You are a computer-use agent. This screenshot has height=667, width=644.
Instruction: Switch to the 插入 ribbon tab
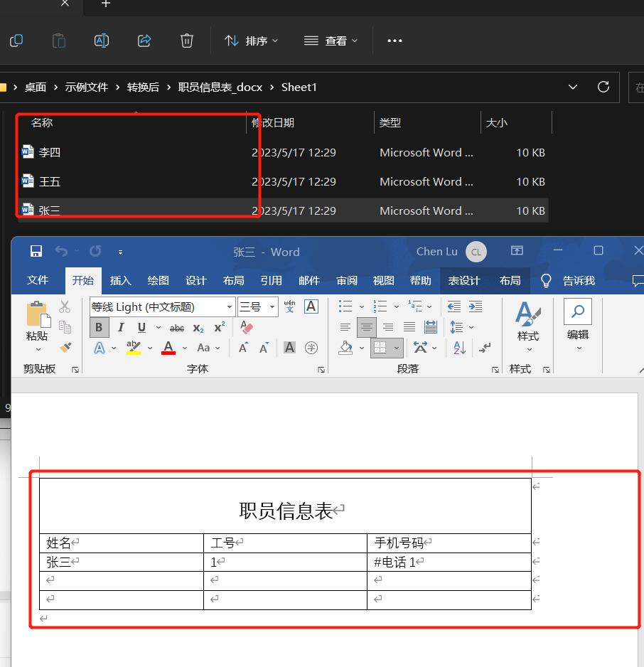pyautogui.click(x=120, y=280)
